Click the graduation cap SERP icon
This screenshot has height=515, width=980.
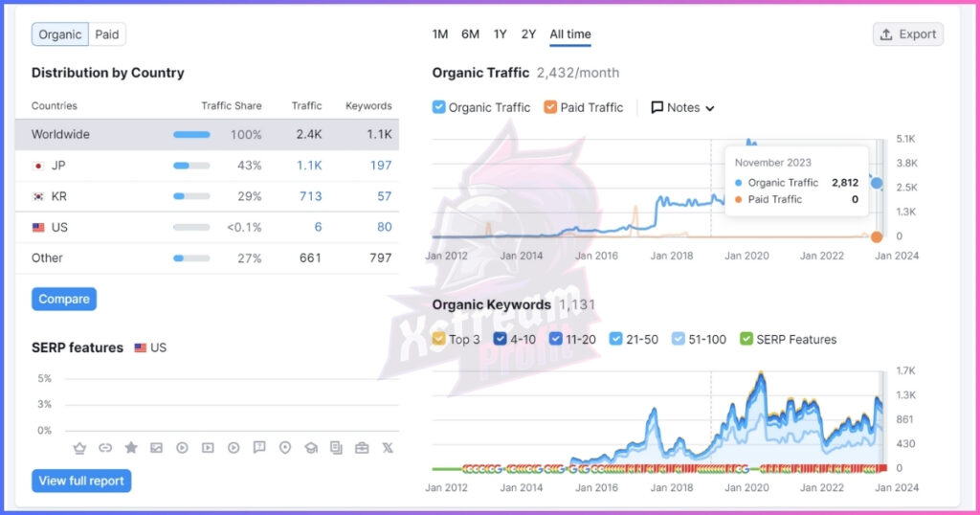[311, 448]
